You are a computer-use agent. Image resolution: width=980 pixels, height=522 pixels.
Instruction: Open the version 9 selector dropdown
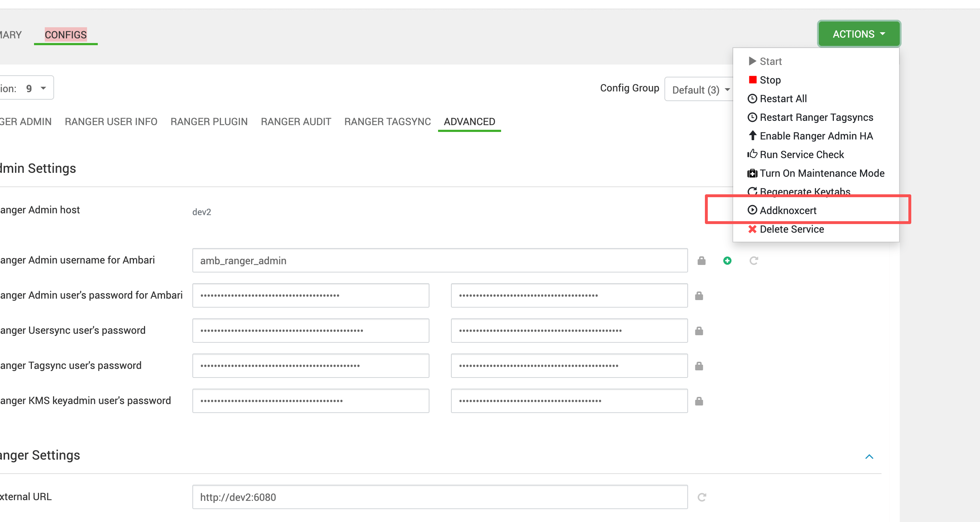35,88
